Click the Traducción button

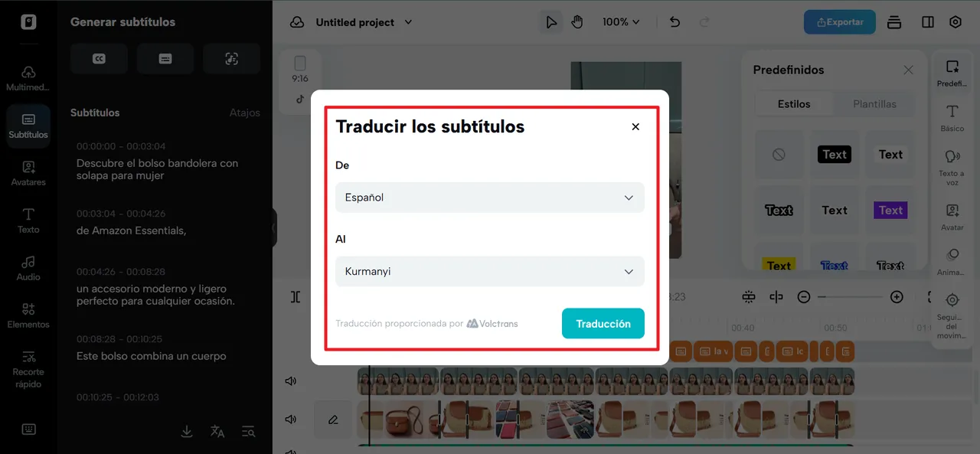[603, 324]
